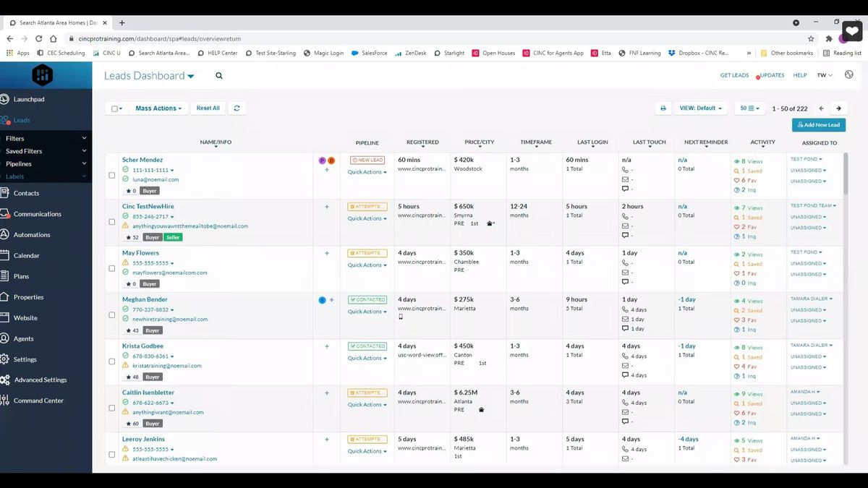Check the checkbox for Krista Godbee's row

tap(112, 361)
